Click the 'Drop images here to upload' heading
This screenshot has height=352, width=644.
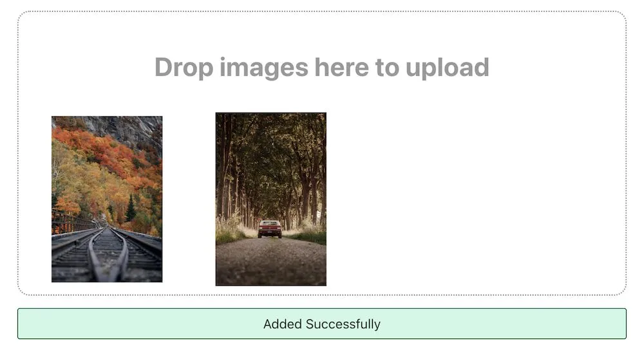click(321, 68)
